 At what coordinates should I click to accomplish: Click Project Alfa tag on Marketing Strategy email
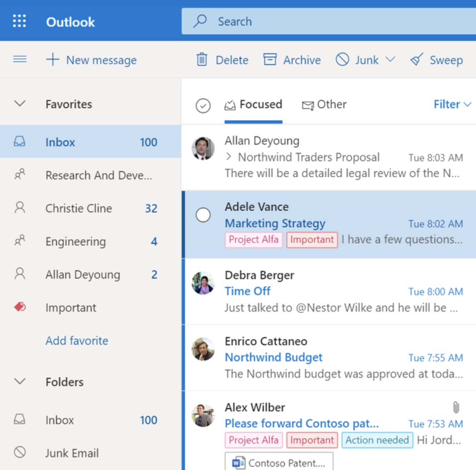point(254,240)
